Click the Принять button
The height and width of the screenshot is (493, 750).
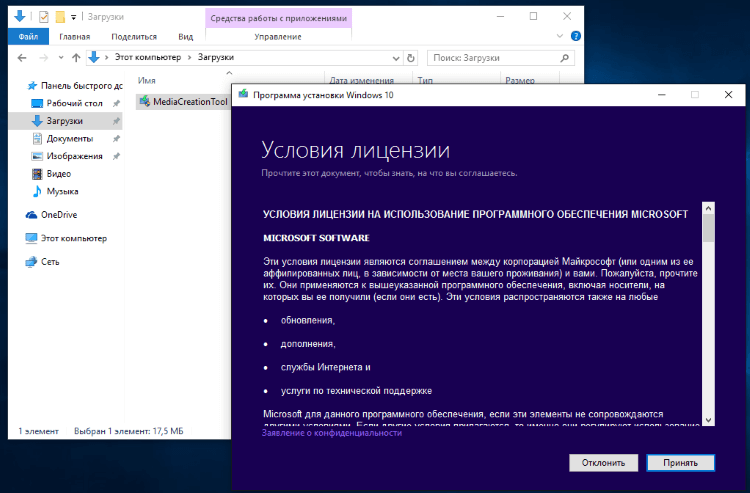pyautogui.click(x=680, y=463)
